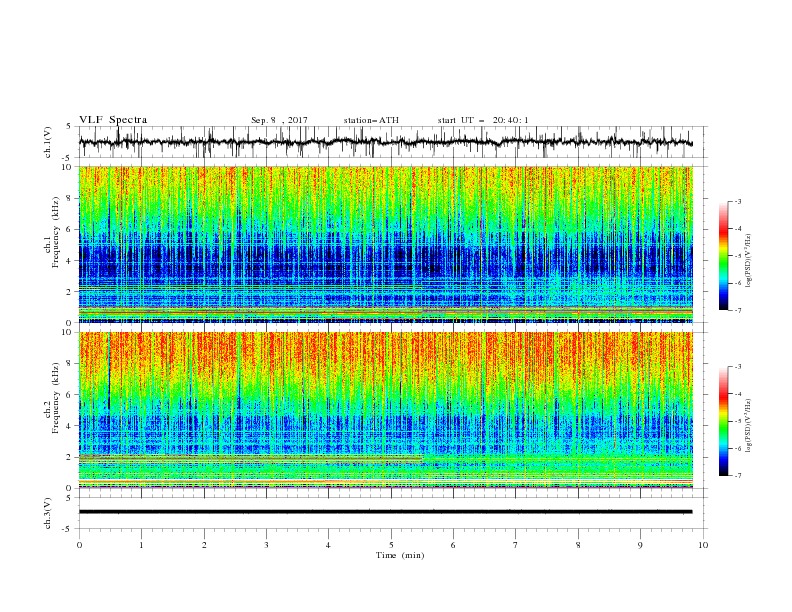Viewport: 792px width, 612px height.
Task: Click the 'station=ATH' label
Action: 371,120
